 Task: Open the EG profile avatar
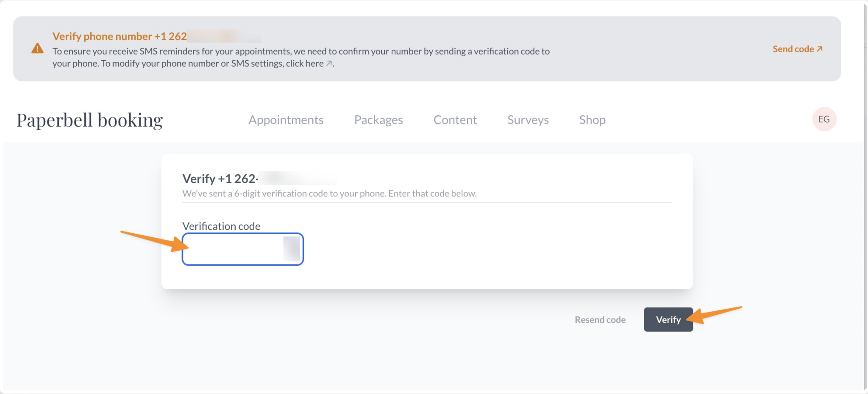[824, 119]
